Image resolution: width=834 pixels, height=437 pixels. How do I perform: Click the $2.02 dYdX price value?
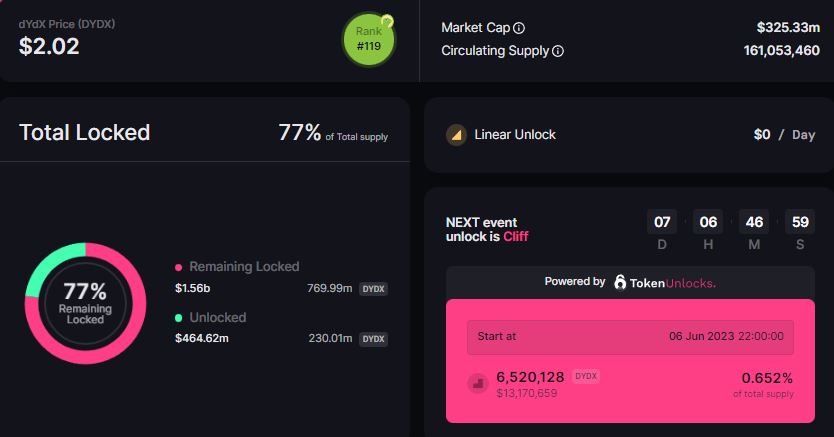(x=49, y=45)
